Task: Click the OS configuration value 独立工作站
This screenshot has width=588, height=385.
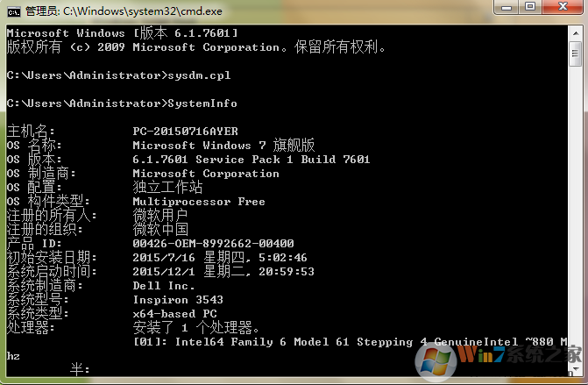Action: (x=167, y=187)
